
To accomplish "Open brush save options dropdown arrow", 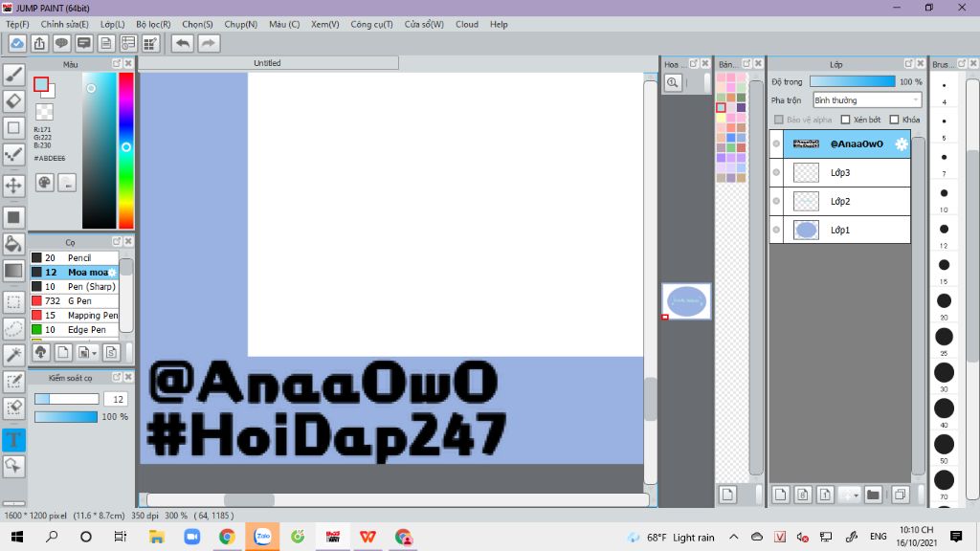I will click(94, 353).
